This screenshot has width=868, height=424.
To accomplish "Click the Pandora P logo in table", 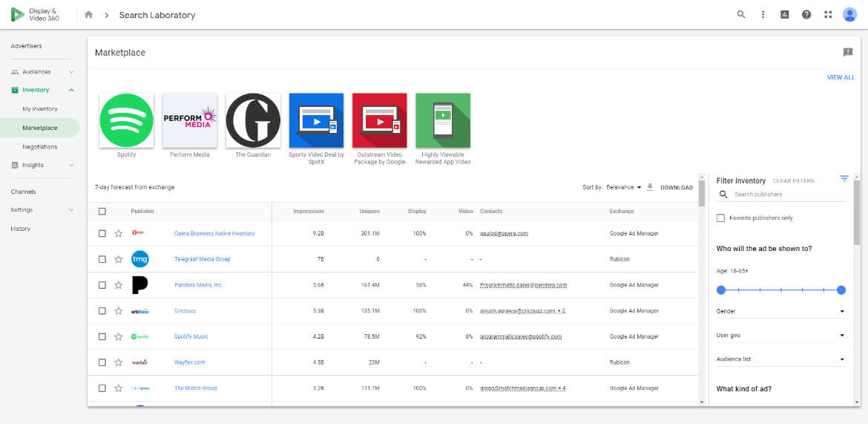I will 139,285.
